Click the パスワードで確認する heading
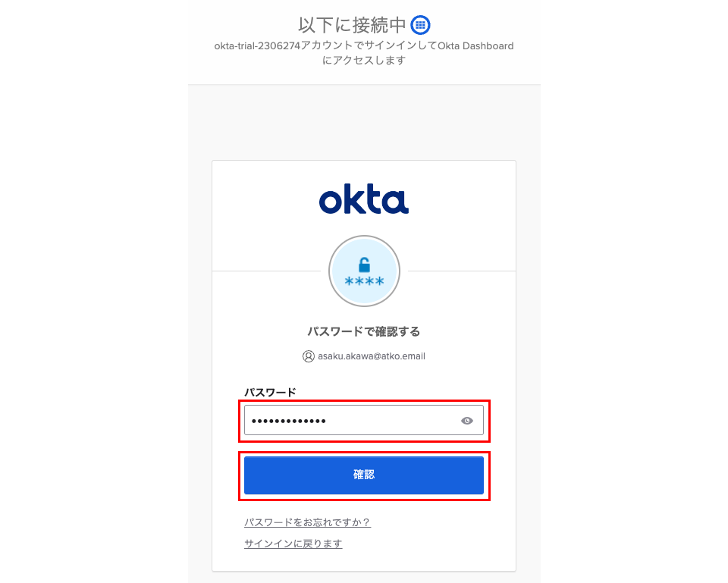 point(364,331)
